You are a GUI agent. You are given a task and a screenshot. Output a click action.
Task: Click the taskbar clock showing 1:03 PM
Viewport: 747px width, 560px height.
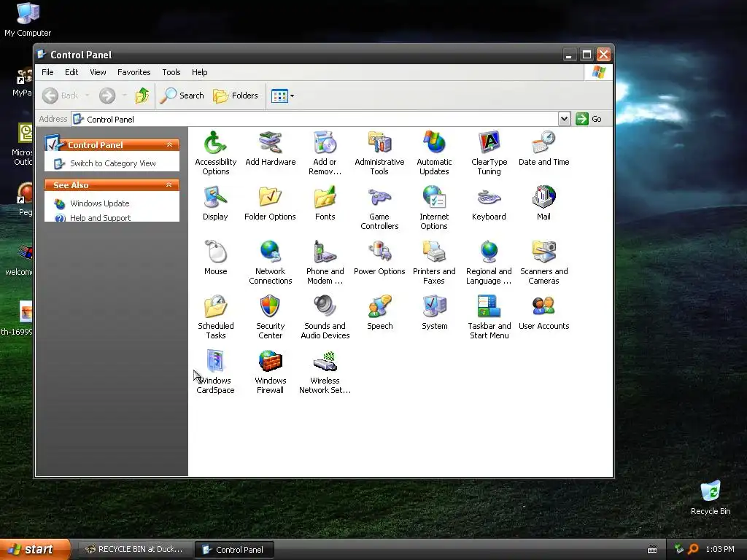tap(720, 550)
